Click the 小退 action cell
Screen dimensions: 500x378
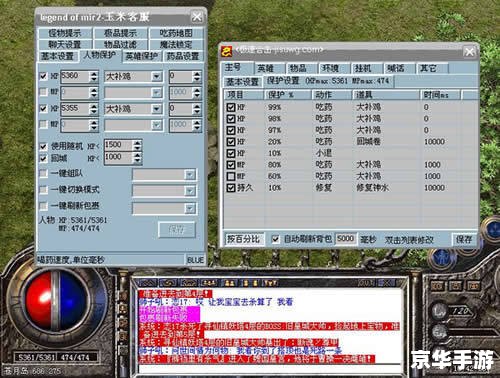point(324,153)
